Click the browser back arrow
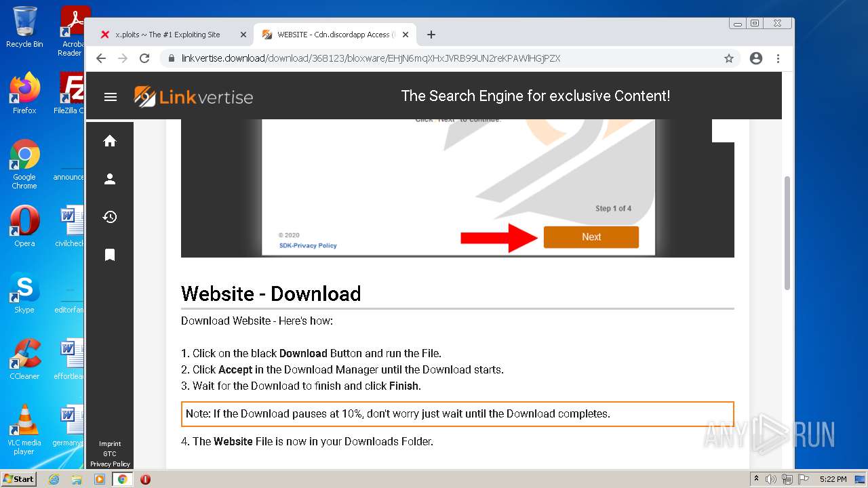Viewport: 868px width, 488px height. (101, 58)
